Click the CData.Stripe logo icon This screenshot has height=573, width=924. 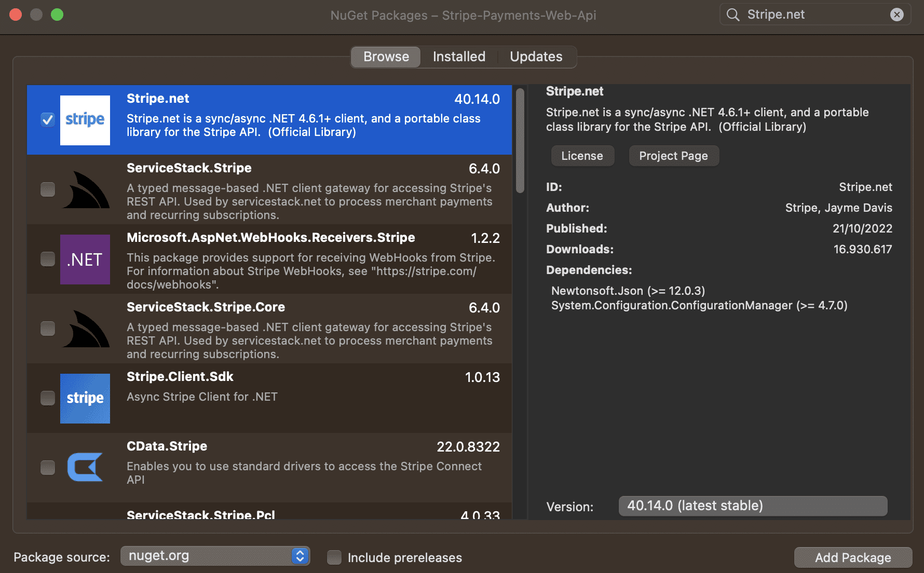[x=85, y=467]
